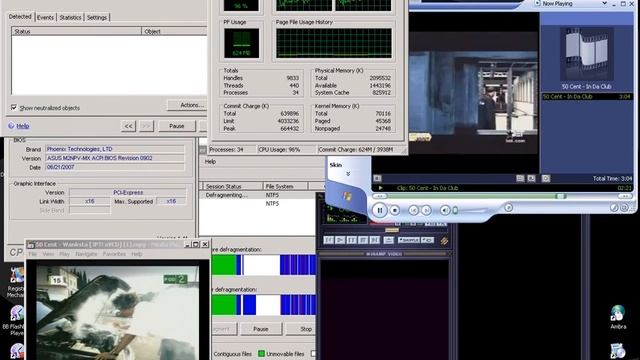Pause playback in Windows Media Player
The image size is (640, 360).
[x=380, y=210]
